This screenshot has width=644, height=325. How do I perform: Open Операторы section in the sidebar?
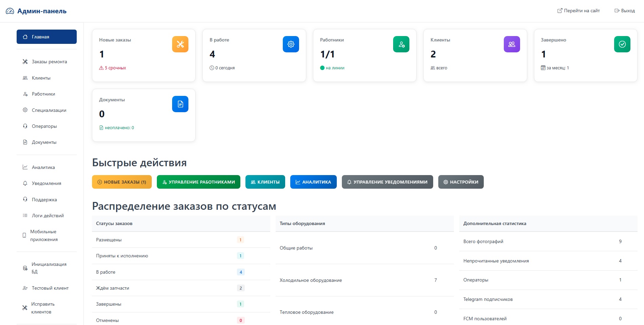[x=47, y=126]
